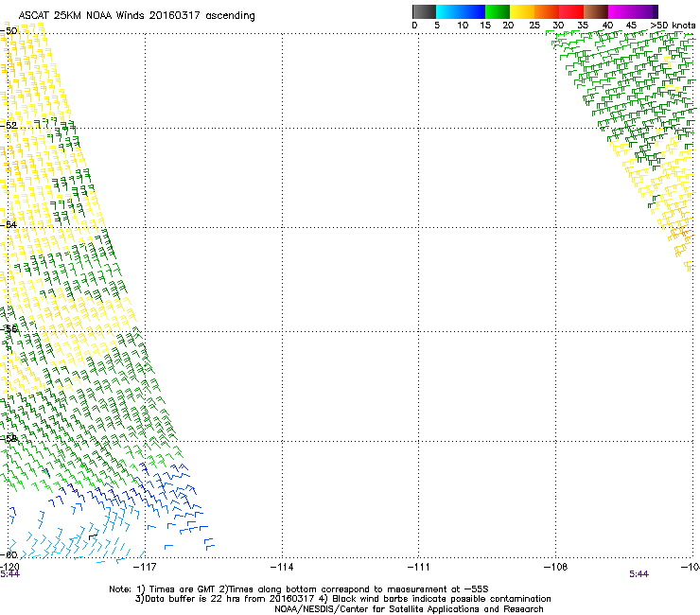This screenshot has height=615, width=700.
Task: Click the purple '5:44' time near -108
Action: click(x=639, y=574)
